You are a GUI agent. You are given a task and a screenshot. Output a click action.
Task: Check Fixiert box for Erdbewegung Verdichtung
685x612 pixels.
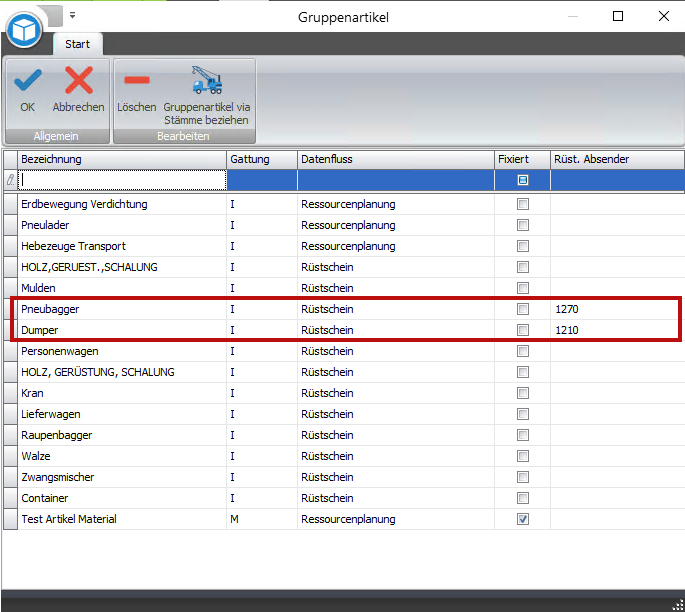(522, 204)
